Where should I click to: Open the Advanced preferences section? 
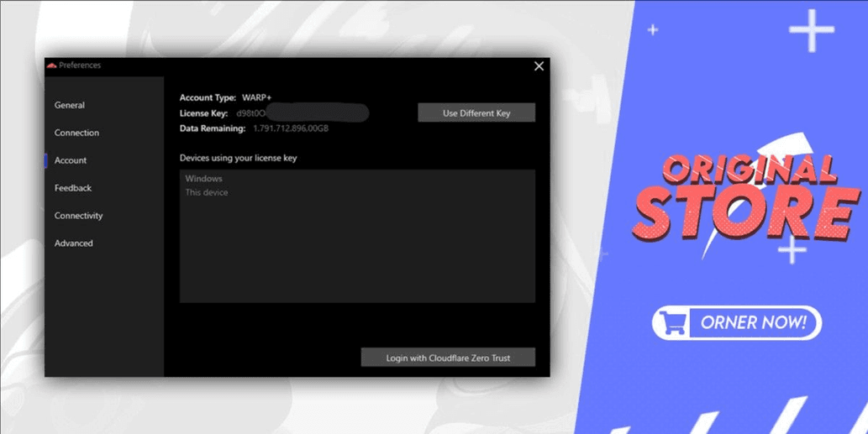74,243
